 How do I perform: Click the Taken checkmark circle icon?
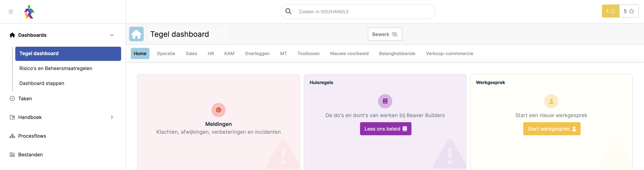[12, 98]
